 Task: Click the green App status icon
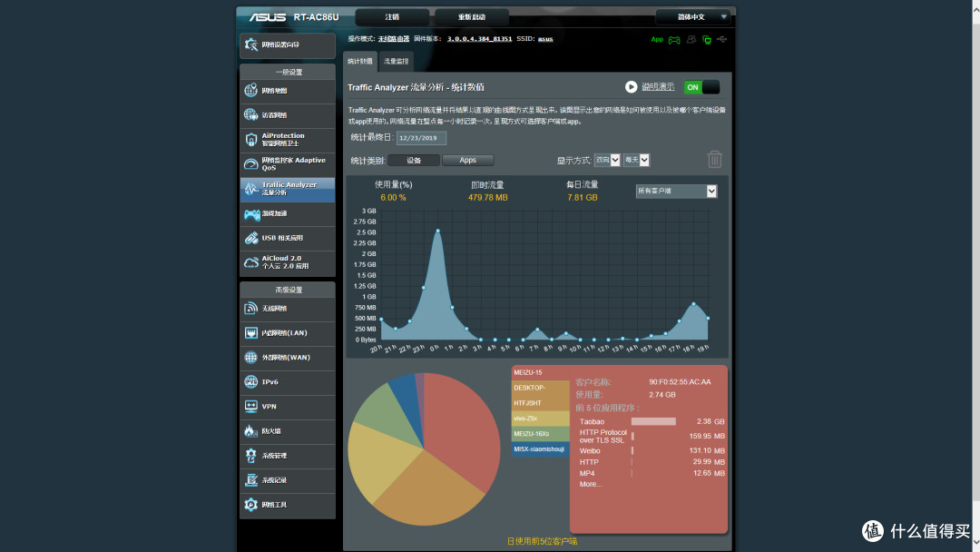[657, 39]
